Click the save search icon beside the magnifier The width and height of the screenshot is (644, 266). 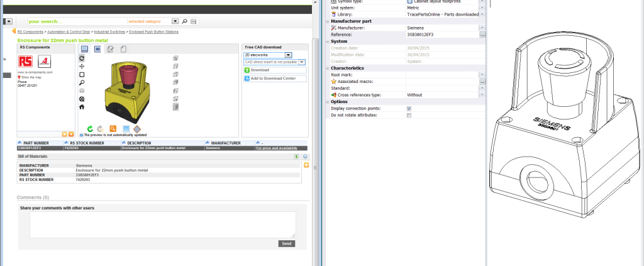click(194, 21)
